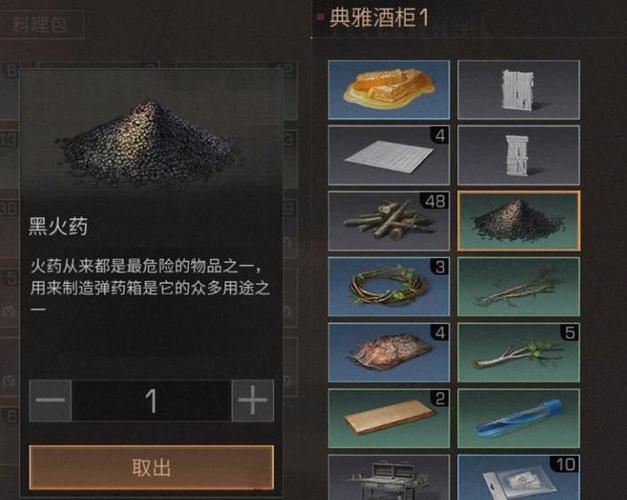This screenshot has height=500, width=627.
Task: Select the short white wooden crate item
Action: tap(519, 155)
